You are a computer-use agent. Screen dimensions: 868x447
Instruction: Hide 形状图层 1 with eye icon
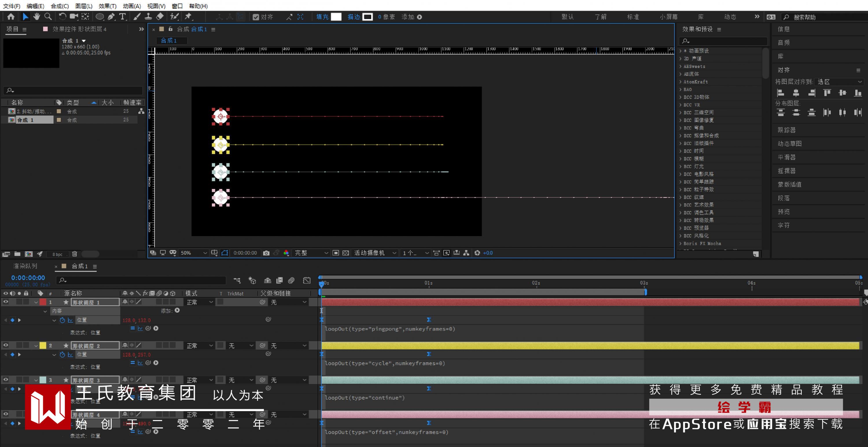(6, 302)
